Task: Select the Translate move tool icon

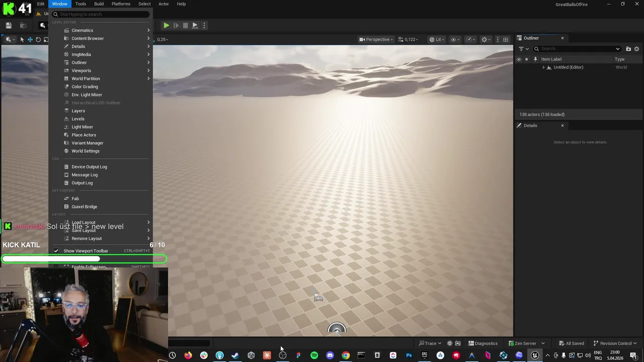Action: pyautogui.click(x=30, y=39)
